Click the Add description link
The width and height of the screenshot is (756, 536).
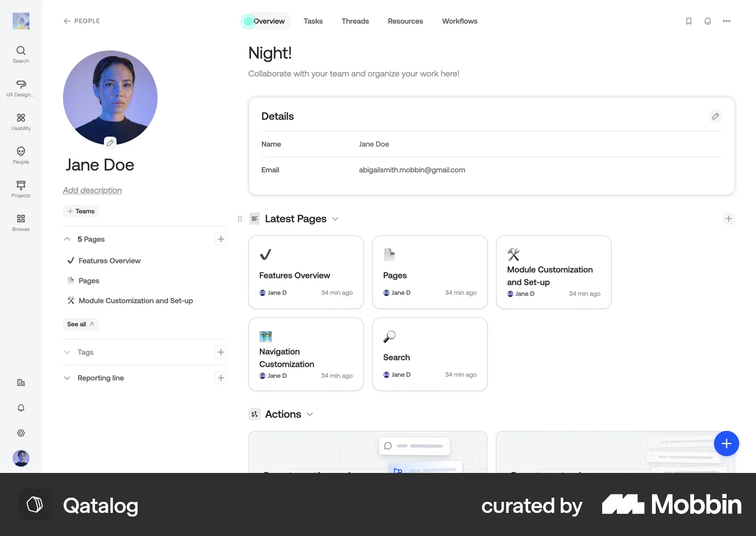[92, 190]
